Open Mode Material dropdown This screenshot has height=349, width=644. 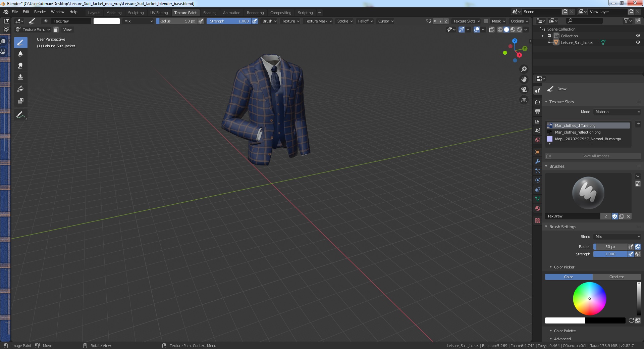617,112
